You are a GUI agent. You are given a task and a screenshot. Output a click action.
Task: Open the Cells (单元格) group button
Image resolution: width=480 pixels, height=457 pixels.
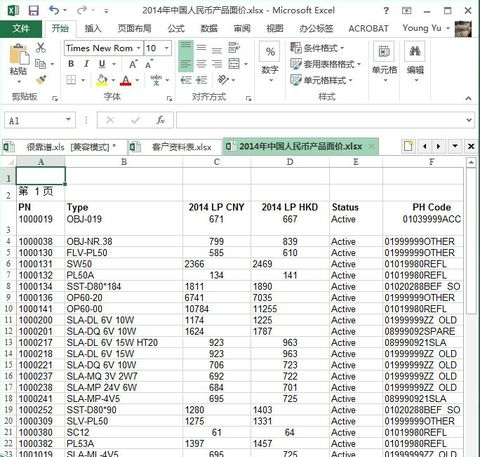coord(384,62)
